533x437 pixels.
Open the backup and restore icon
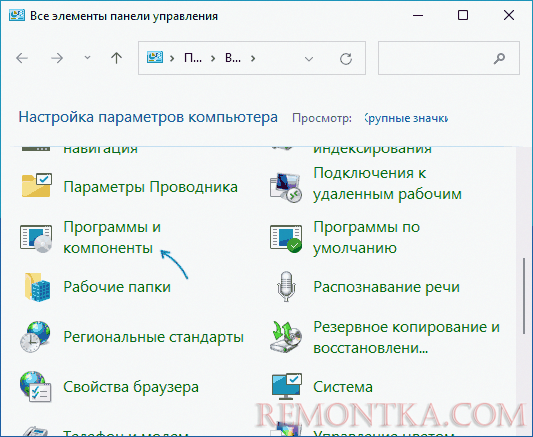coord(286,337)
